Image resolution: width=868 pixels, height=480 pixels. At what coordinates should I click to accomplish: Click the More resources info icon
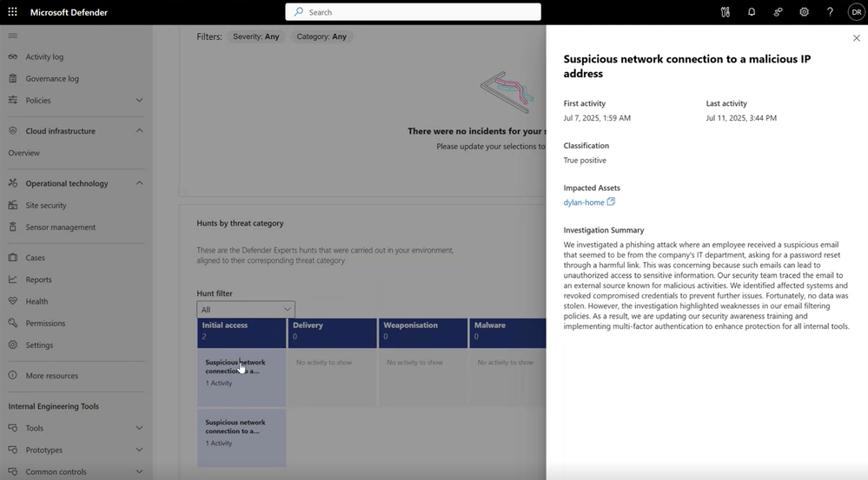tap(13, 375)
